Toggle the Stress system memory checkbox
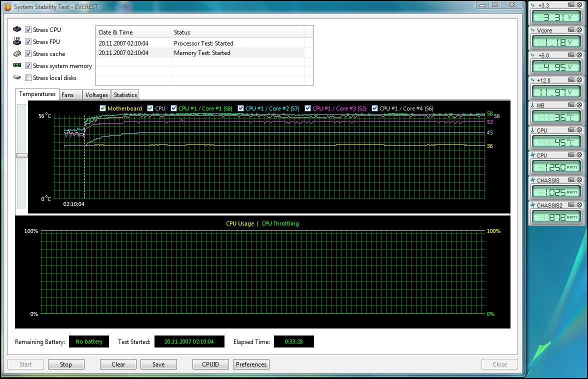Image resolution: width=588 pixels, height=379 pixels. coord(28,65)
